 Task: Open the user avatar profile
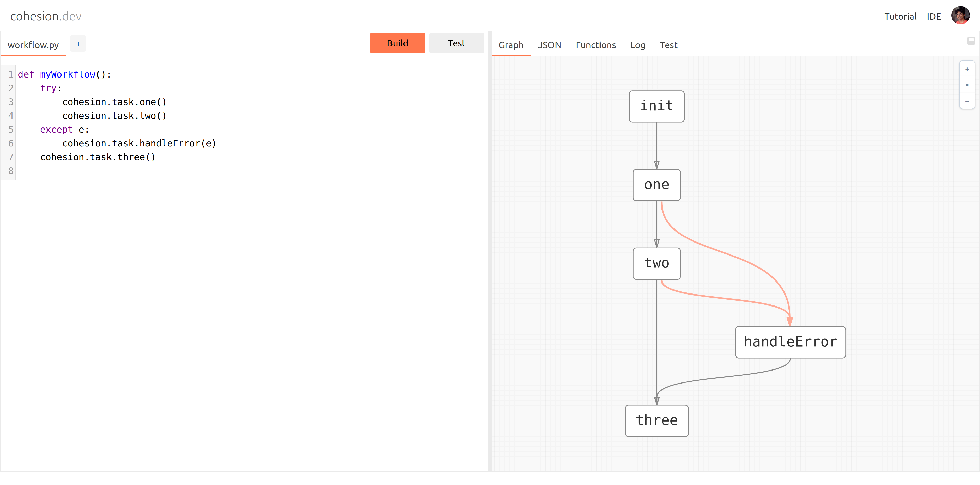point(960,16)
